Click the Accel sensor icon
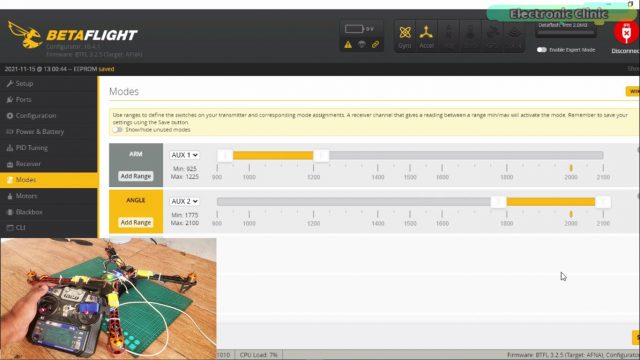 426,32
